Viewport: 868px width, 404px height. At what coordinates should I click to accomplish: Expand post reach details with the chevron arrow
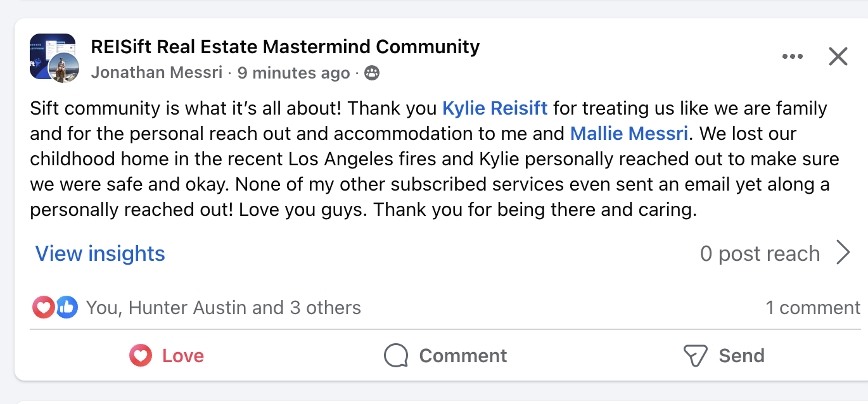click(843, 253)
